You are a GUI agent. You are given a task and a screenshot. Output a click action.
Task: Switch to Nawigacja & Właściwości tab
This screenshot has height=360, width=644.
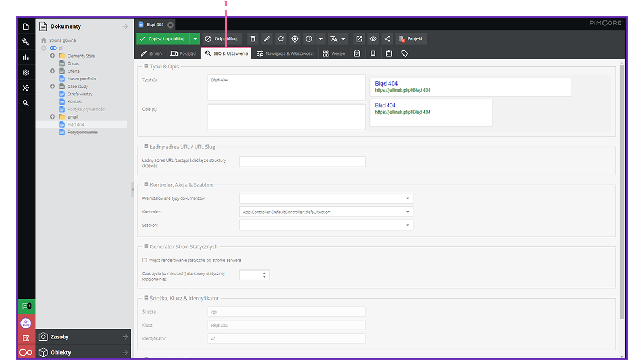(285, 53)
